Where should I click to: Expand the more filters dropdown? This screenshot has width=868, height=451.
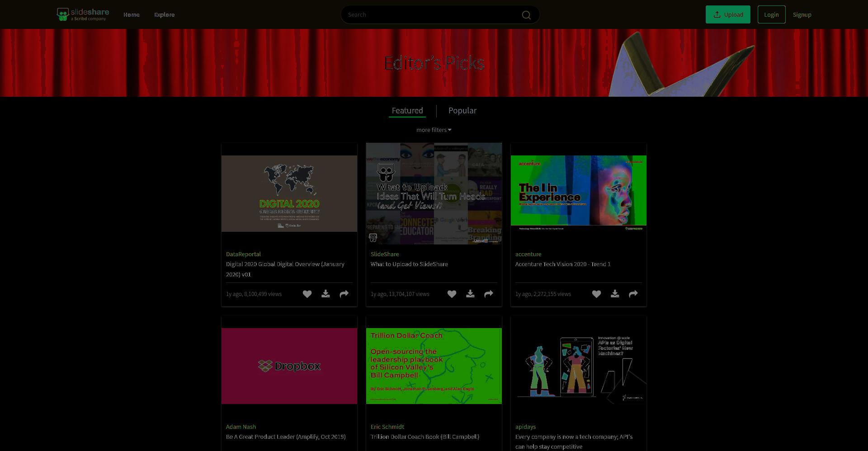point(434,130)
